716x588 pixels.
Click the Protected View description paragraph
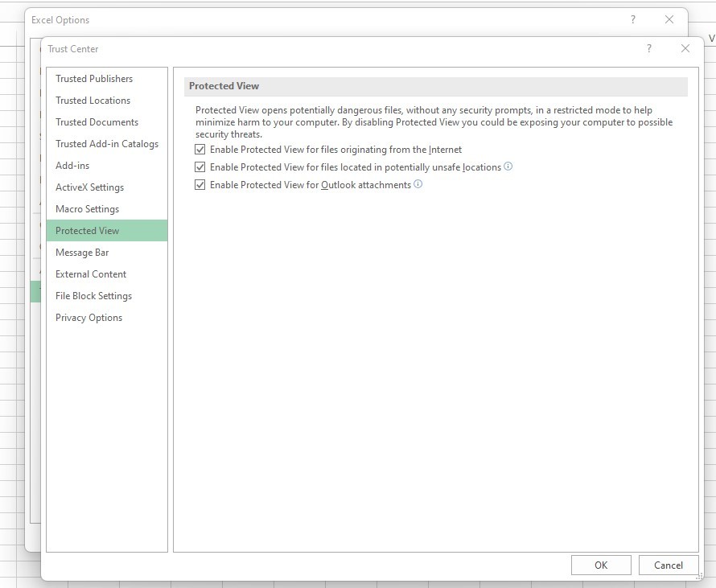434,122
